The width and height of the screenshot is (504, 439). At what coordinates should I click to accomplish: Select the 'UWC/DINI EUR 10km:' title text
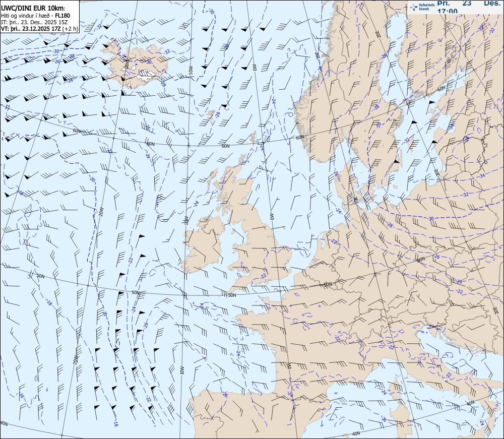33,9
